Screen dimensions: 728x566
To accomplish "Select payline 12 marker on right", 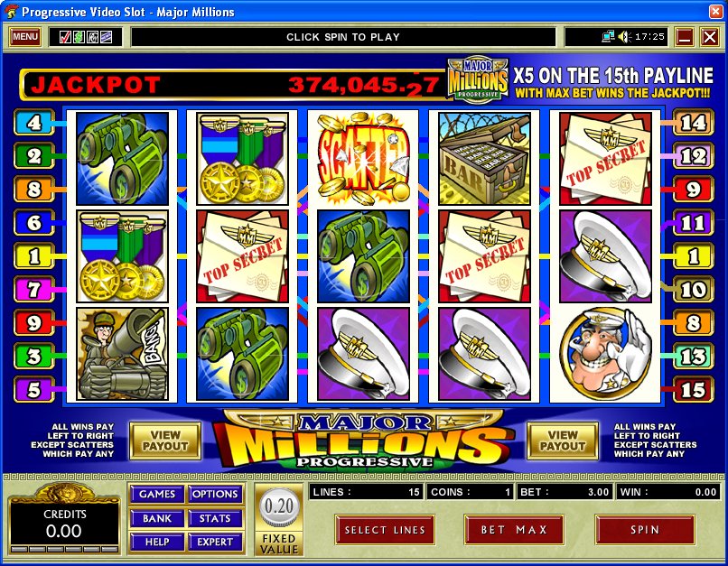I will tap(693, 156).
